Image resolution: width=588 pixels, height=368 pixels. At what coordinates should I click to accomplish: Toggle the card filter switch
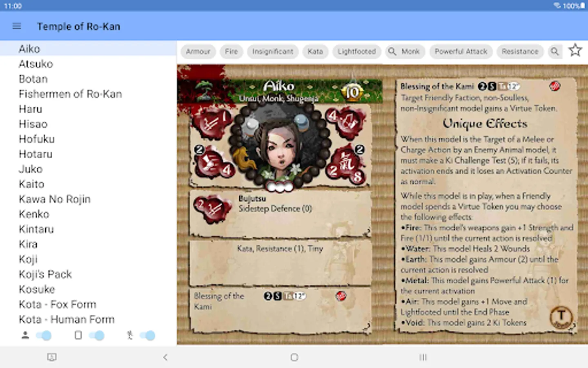97,335
